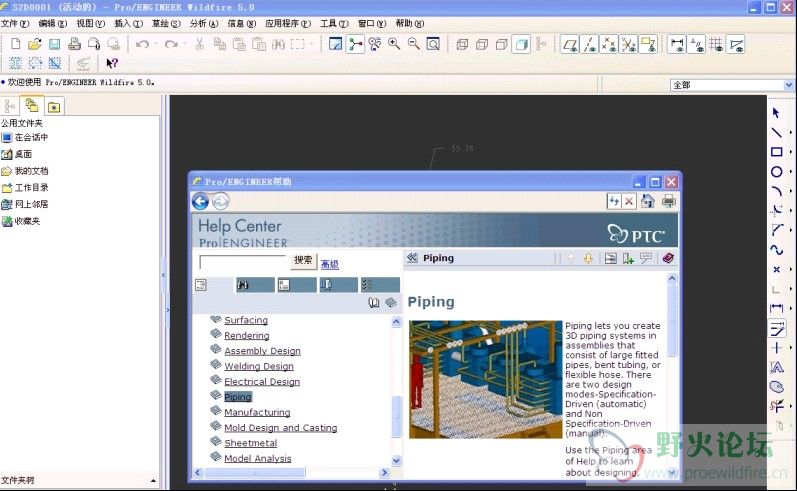Toggle hidden line display mode icon
The width and height of the screenshot is (797, 491).
click(482, 45)
